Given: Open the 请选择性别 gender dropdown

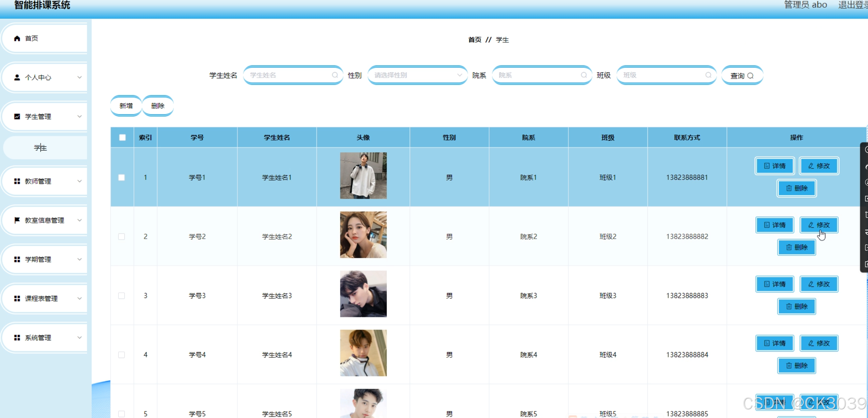Looking at the screenshot, I should point(417,75).
